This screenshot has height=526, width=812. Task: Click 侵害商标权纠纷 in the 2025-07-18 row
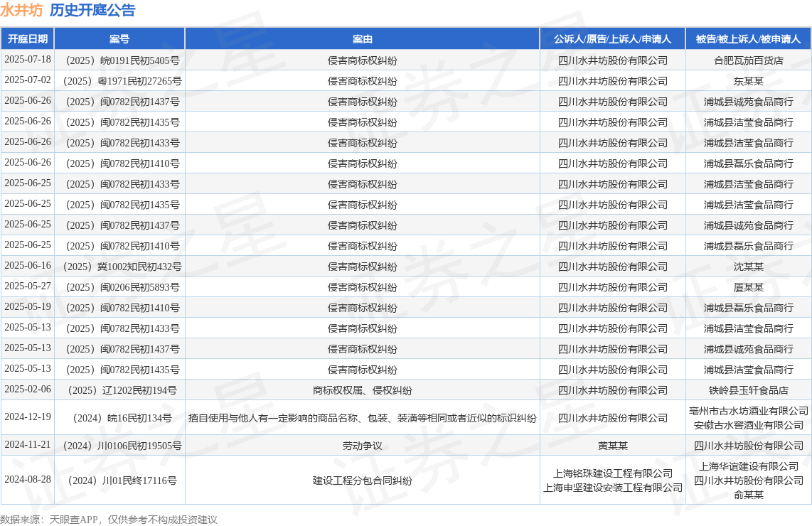363,60
